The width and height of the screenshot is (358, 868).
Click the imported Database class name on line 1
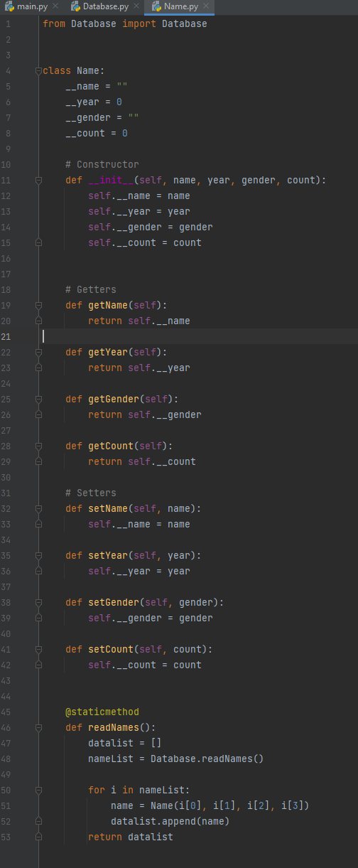coord(185,24)
